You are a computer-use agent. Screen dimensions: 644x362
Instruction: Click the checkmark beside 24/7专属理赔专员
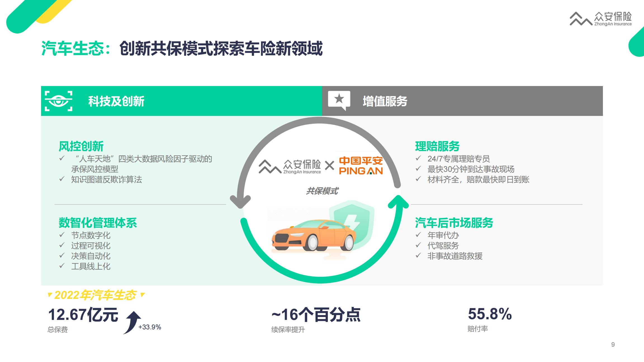418,158
